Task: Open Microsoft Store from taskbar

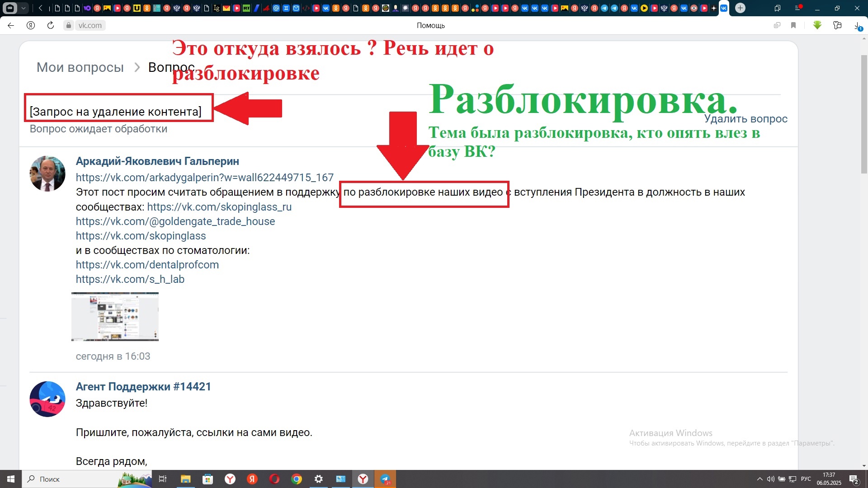Action: click(208, 479)
